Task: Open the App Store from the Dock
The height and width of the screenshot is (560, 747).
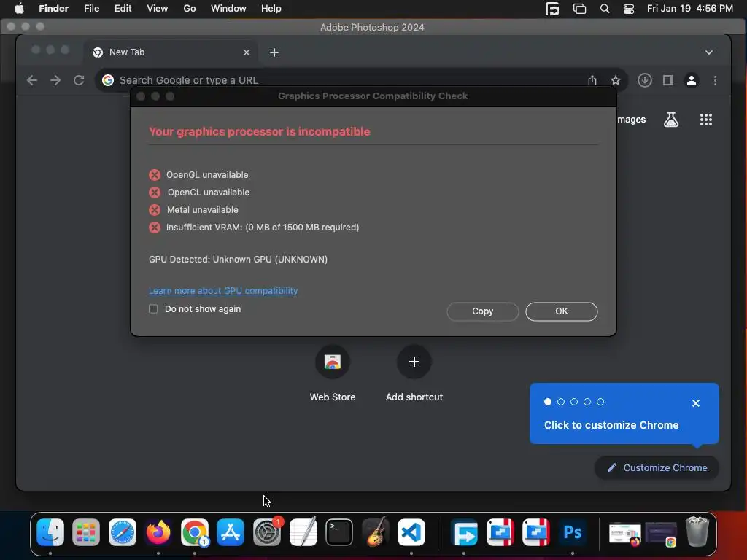Action: (x=231, y=532)
